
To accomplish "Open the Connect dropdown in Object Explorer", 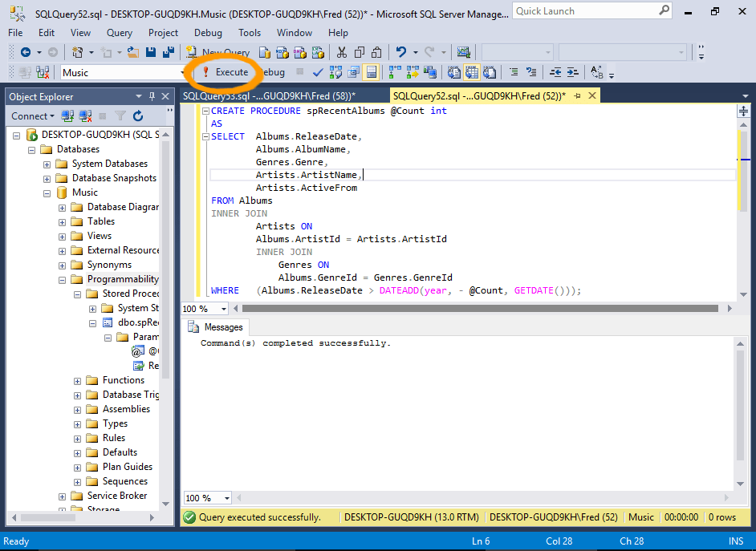I will point(31,115).
